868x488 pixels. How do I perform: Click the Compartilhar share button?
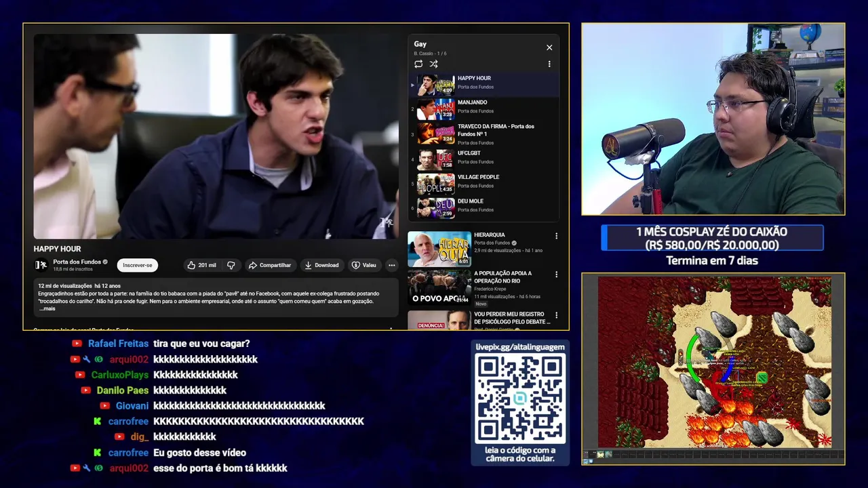click(269, 265)
